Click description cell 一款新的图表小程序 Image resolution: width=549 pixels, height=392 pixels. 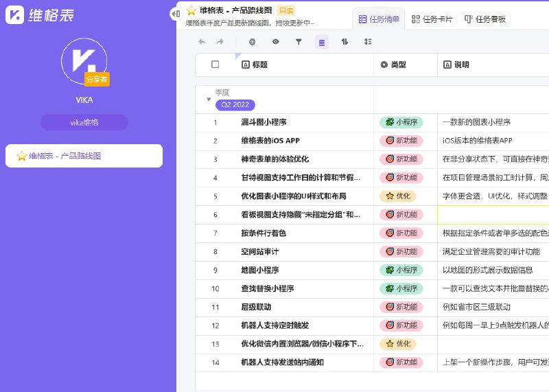(476, 122)
